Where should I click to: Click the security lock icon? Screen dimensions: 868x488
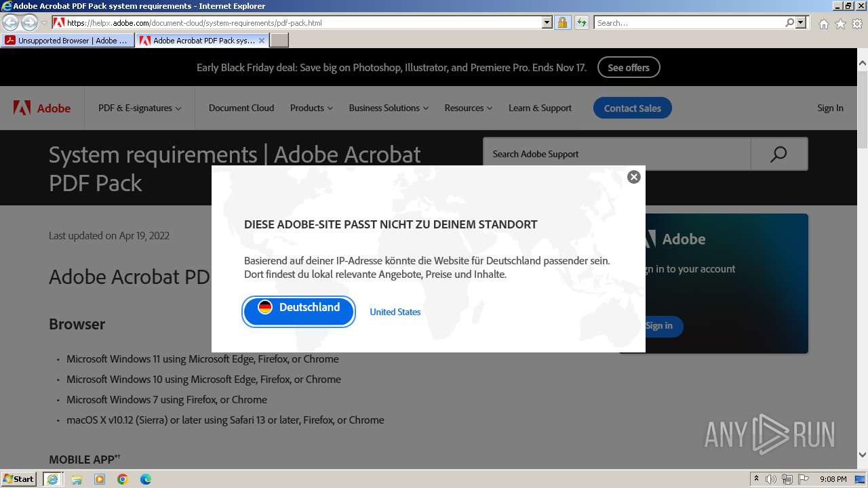click(x=562, y=22)
